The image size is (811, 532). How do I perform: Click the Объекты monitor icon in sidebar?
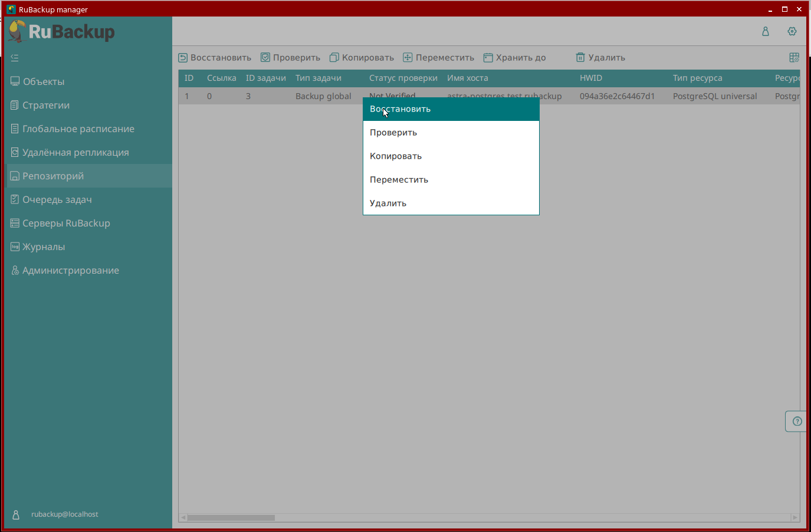[15, 81]
